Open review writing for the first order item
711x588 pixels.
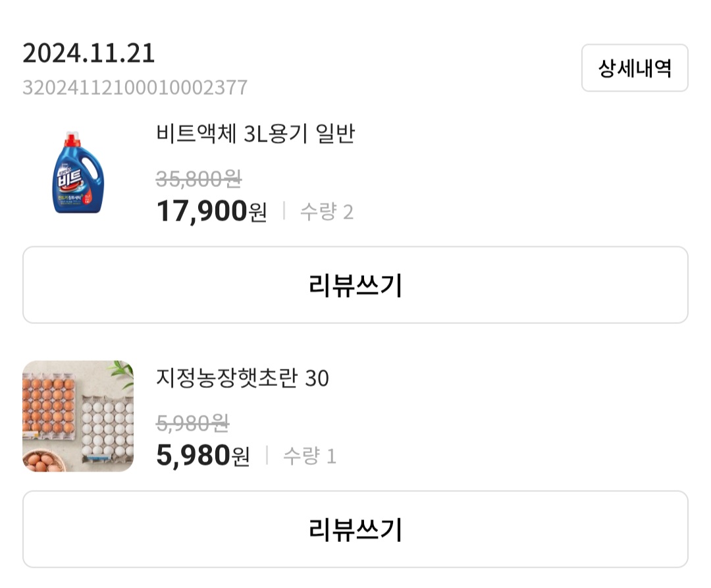355,284
